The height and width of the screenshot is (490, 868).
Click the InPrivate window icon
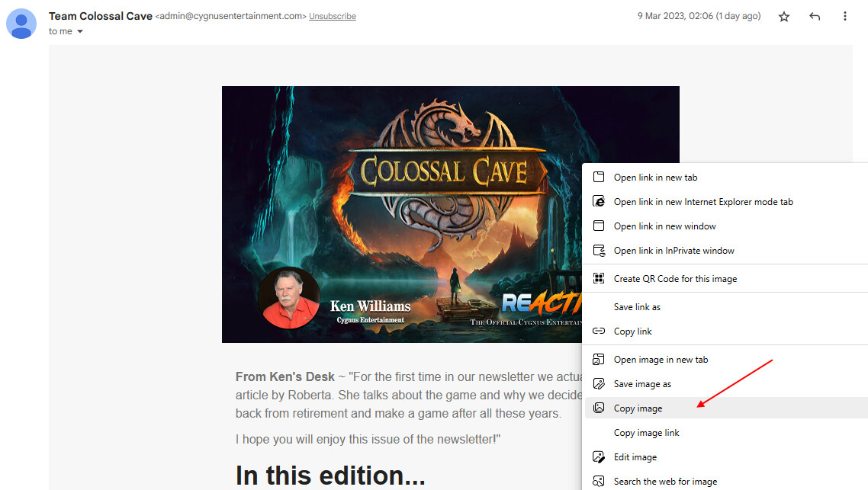coord(599,251)
